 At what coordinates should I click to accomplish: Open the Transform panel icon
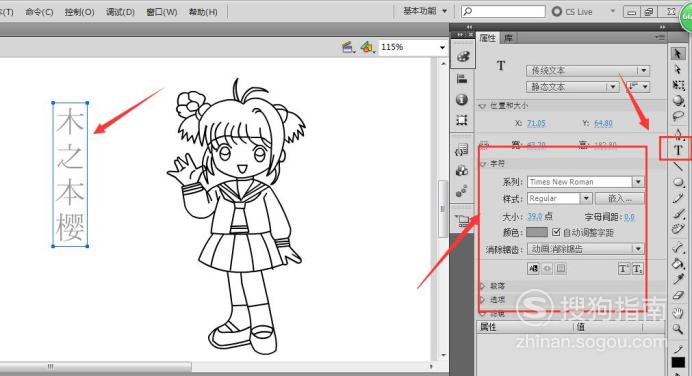462,120
